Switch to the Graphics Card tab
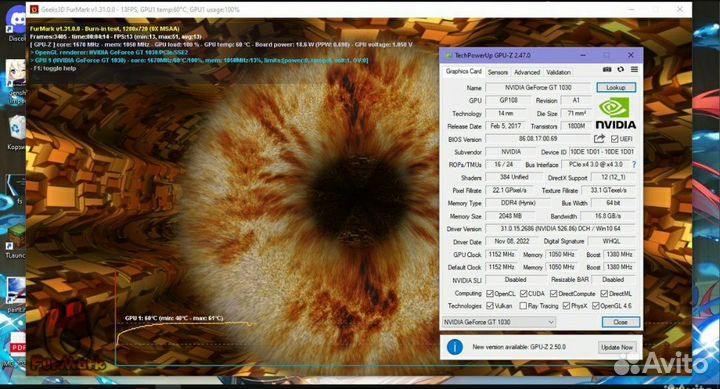The height and width of the screenshot is (389, 720). click(463, 72)
